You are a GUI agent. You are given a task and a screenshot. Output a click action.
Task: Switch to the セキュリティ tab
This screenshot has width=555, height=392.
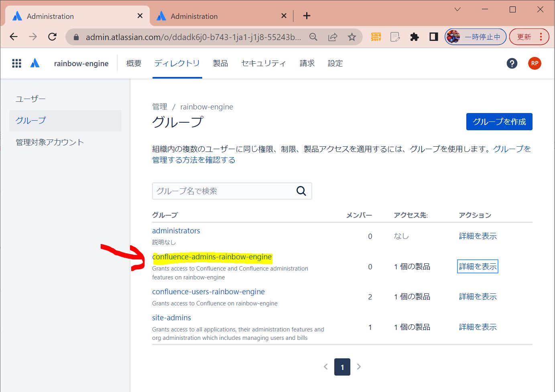click(x=263, y=63)
